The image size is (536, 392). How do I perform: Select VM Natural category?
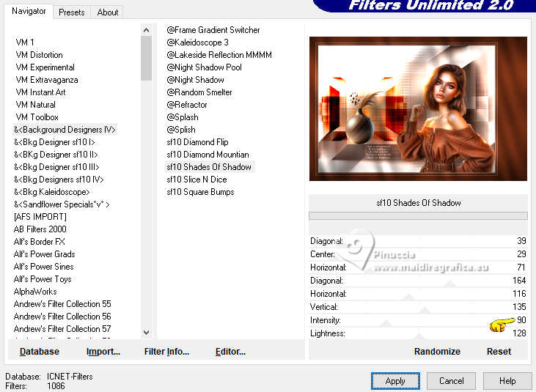35,105
